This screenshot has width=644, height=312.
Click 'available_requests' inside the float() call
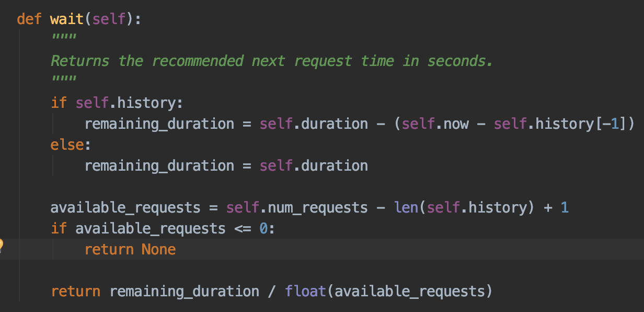point(410,292)
